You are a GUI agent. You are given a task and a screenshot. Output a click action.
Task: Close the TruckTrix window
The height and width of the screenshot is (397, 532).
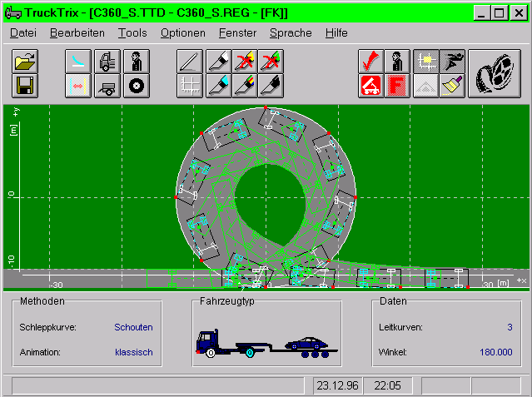coord(520,12)
